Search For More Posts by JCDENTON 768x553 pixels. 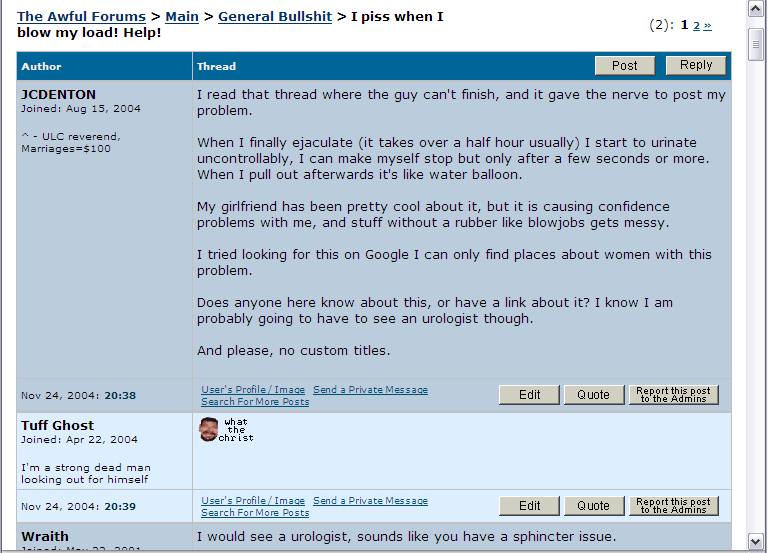click(255, 402)
